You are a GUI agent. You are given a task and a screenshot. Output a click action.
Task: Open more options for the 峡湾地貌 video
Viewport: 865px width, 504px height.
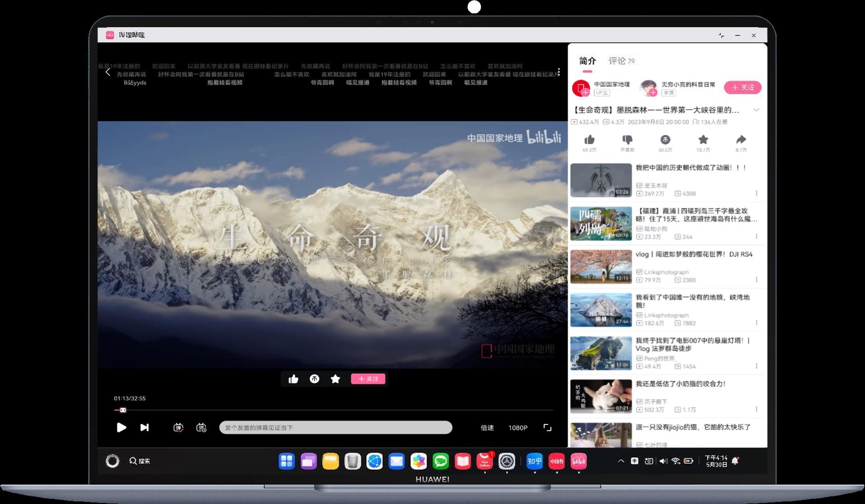[x=756, y=323]
